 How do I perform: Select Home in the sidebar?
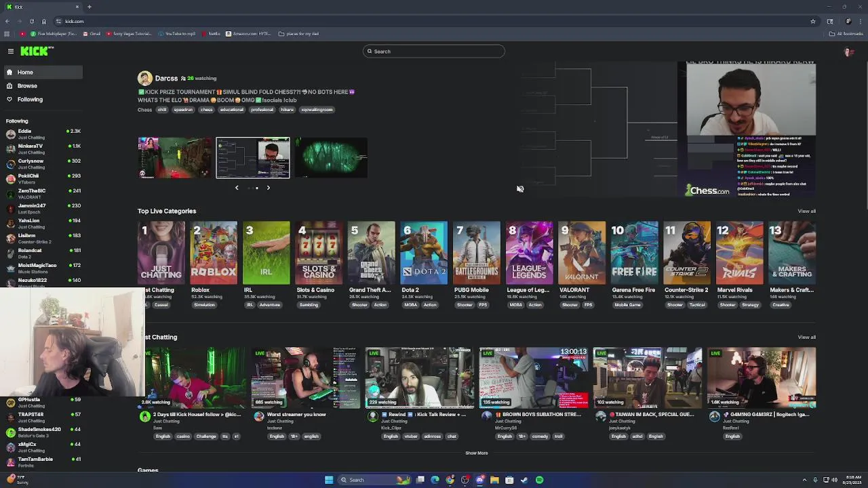42,72
